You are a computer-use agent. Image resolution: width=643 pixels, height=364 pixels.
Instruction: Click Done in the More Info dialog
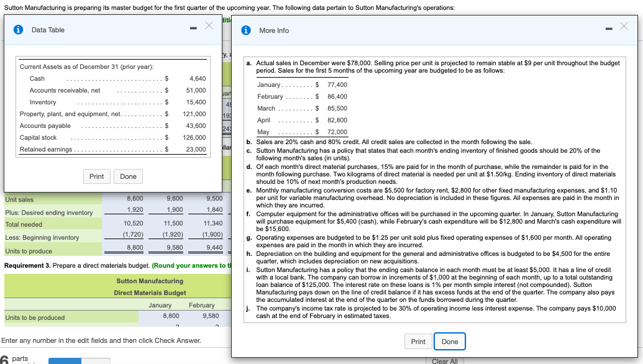450,342
